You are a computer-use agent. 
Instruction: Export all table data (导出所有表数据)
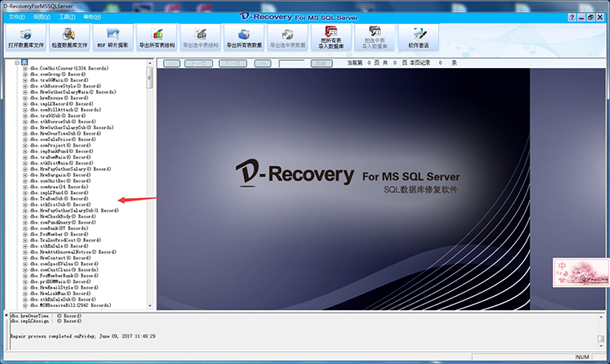point(244,38)
